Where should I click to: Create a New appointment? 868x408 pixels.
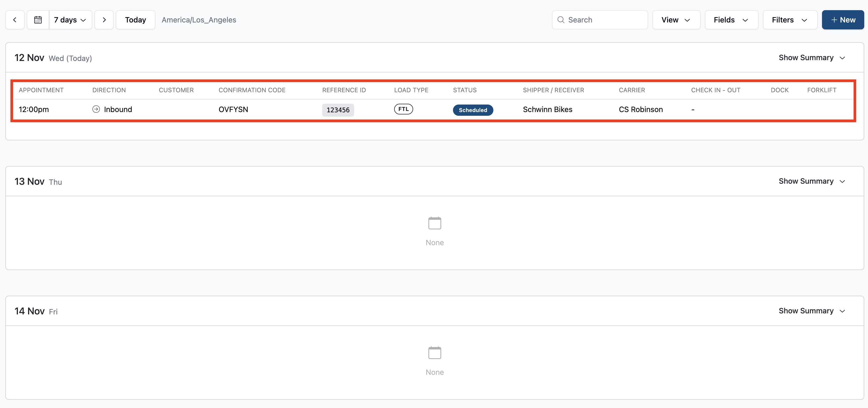(x=843, y=20)
